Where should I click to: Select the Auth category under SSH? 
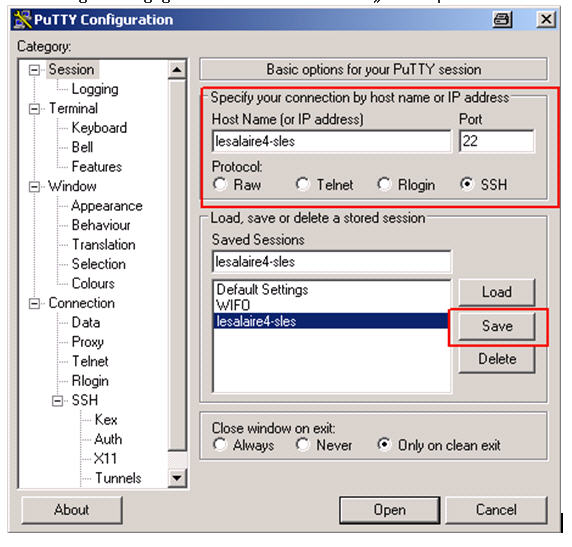pos(108,439)
